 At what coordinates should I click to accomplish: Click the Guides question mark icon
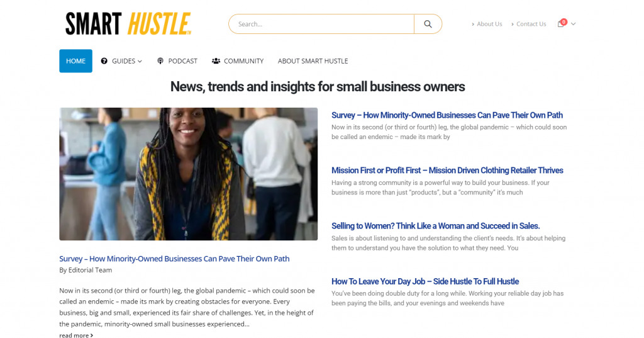coord(104,61)
